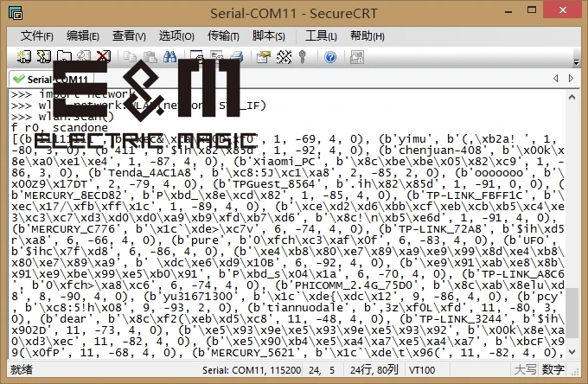Screen dimensions: 588x384
Task: Click the cursor position '24, 5' status entry
Action: (x=322, y=370)
